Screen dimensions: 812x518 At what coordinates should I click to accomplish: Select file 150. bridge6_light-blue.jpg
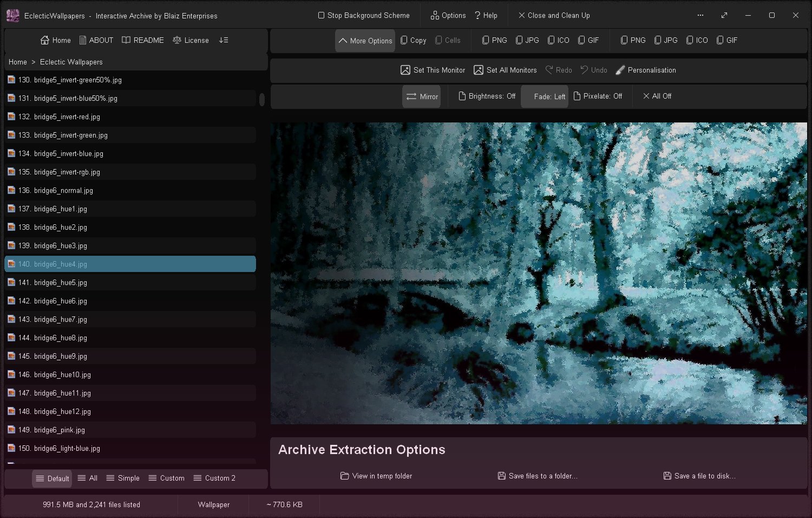pyautogui.click(x=130, y=448)
